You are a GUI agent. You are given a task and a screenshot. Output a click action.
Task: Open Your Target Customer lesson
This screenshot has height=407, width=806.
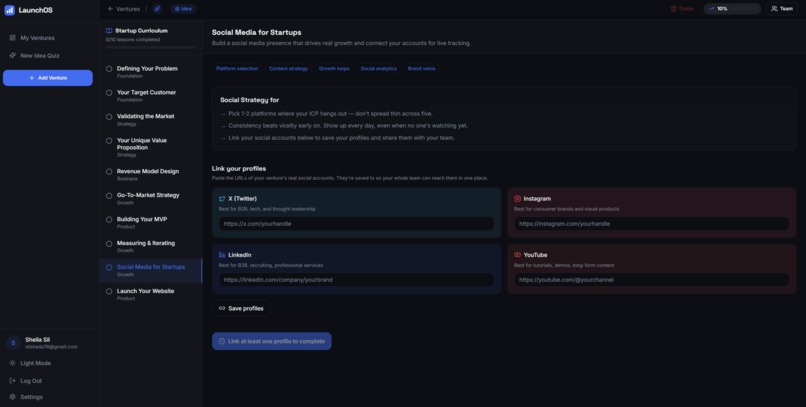(151, 96)
